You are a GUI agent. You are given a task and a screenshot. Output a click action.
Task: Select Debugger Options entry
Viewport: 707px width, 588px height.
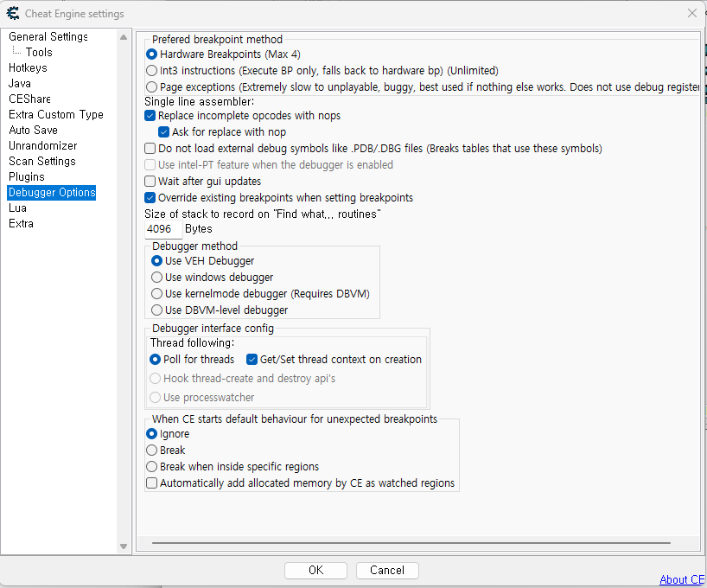pos(52,193)
